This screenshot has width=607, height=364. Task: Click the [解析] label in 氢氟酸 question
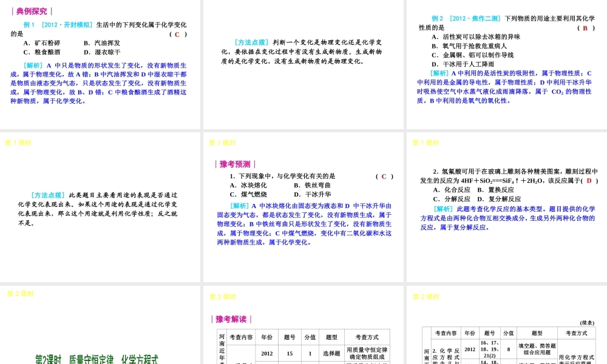[x=443, y=209]
